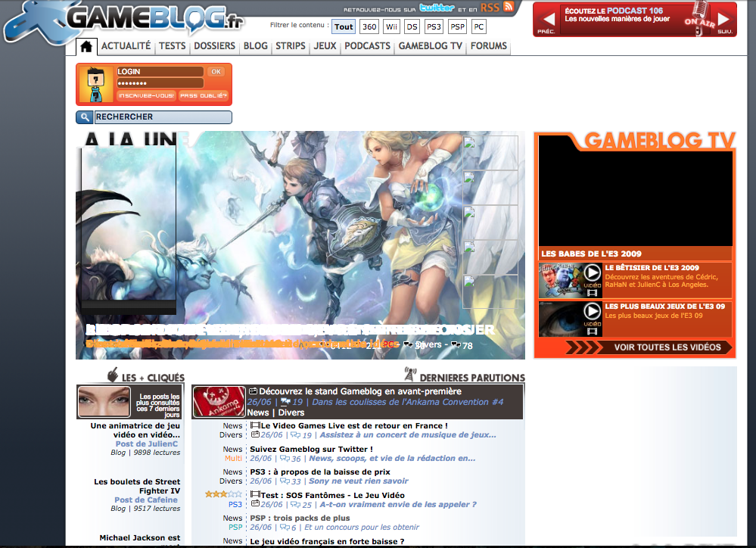
Task: Filter content by Tout
Action: coord(344,27)
